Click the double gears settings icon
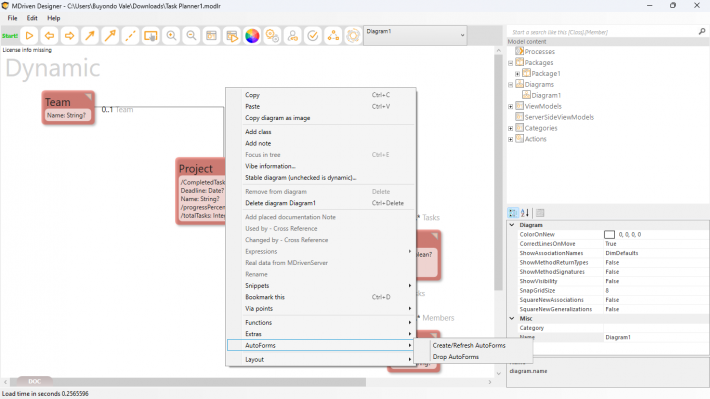This screenshot has width=710, height=399. 272,35
